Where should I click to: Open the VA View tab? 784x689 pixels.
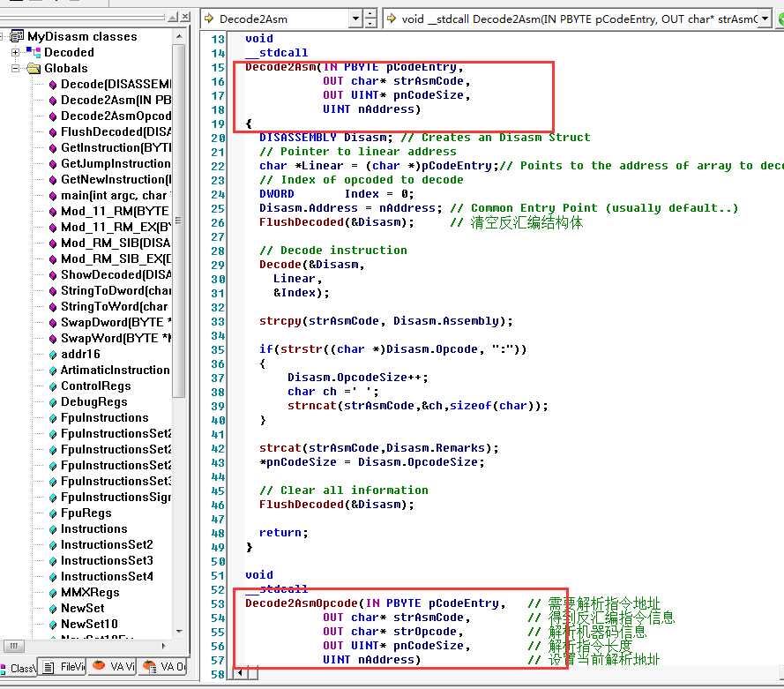coord(114,667)
